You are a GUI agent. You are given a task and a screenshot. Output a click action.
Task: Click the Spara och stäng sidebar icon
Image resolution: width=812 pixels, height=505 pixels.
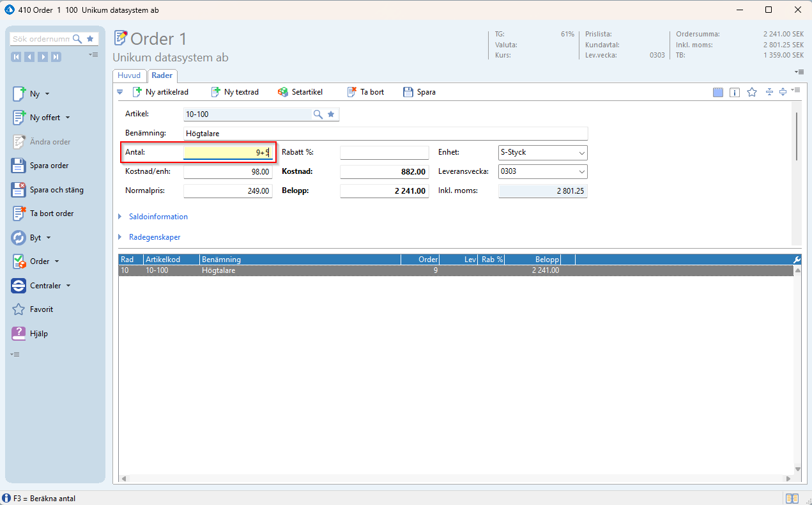pos(19,190)
